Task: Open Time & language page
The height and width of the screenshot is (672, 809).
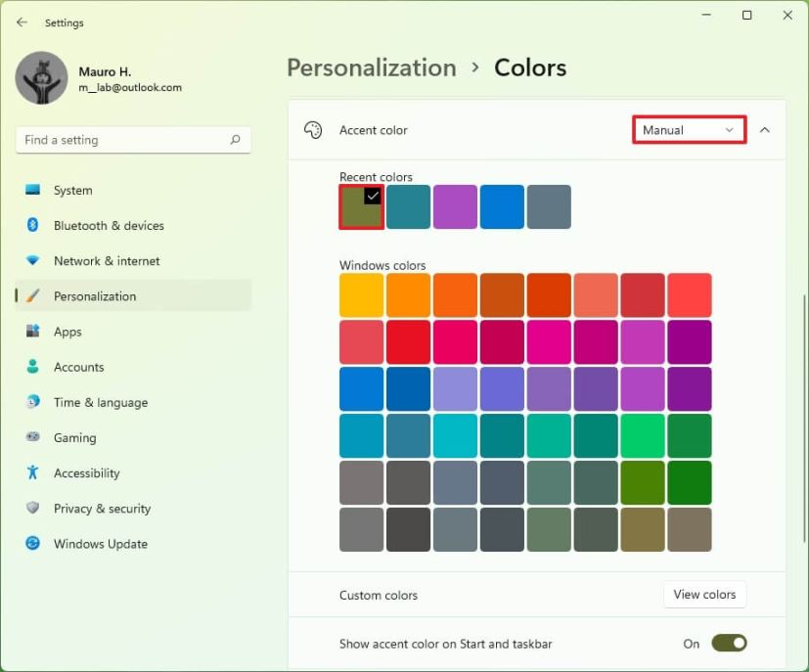Action: (133, 402)
